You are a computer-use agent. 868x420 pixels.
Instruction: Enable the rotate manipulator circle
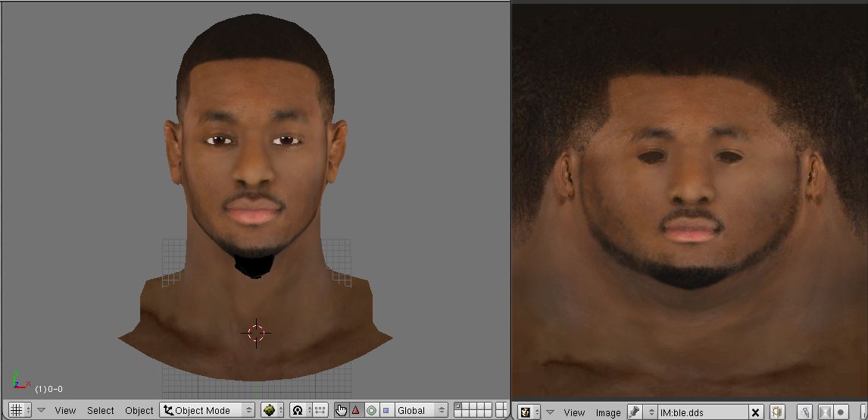click(371, 410)
